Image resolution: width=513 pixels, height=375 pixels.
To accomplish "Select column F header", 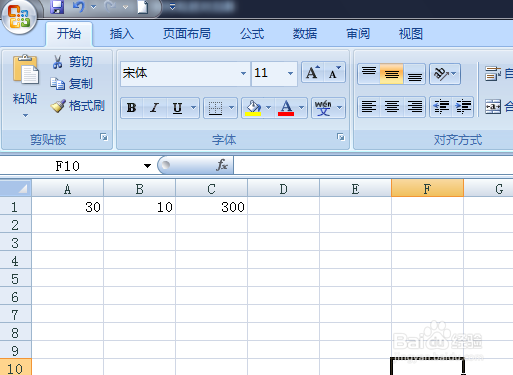I will (427, 189).
